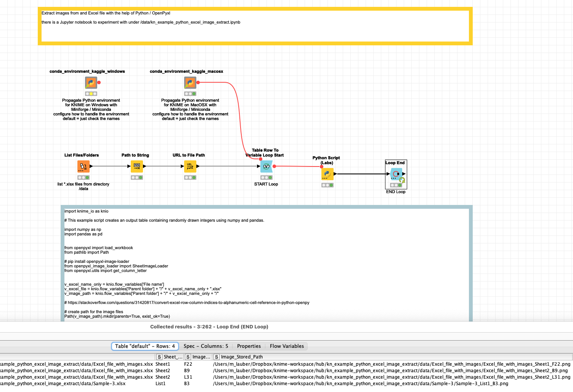The width and height of the screenshot is (573, 392).
Task: Click the yellow annotation about extracting Excel images
Action: click(255, 26)
